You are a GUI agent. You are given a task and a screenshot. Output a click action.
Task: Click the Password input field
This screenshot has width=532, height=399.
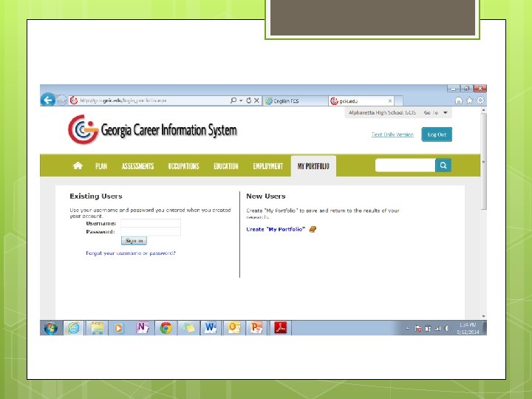pyautogui.click(x=151, y=231)
